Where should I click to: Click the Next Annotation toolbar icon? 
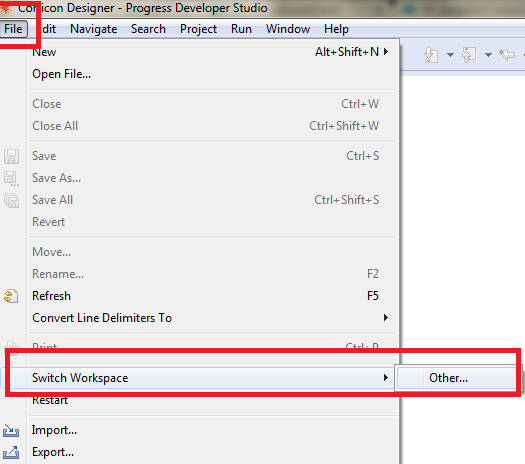[x=431, y=55]
